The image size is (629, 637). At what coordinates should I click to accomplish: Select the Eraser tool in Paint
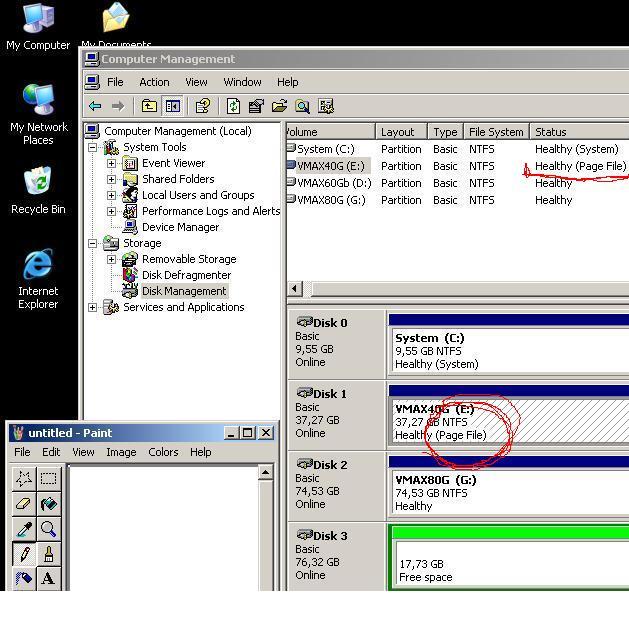tap(25, 504)
